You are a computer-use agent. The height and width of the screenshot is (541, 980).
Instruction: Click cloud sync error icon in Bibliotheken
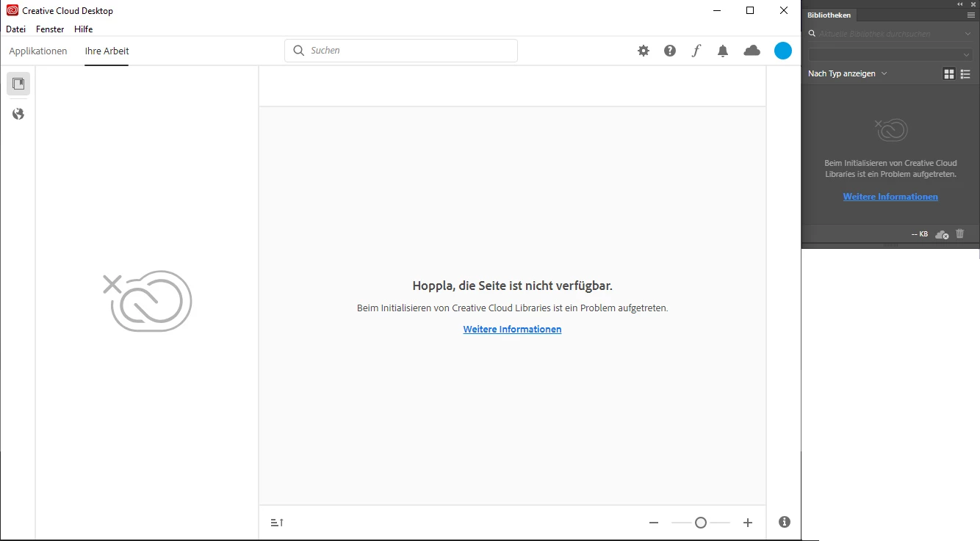pyautogui.click(x=942, y=234)
